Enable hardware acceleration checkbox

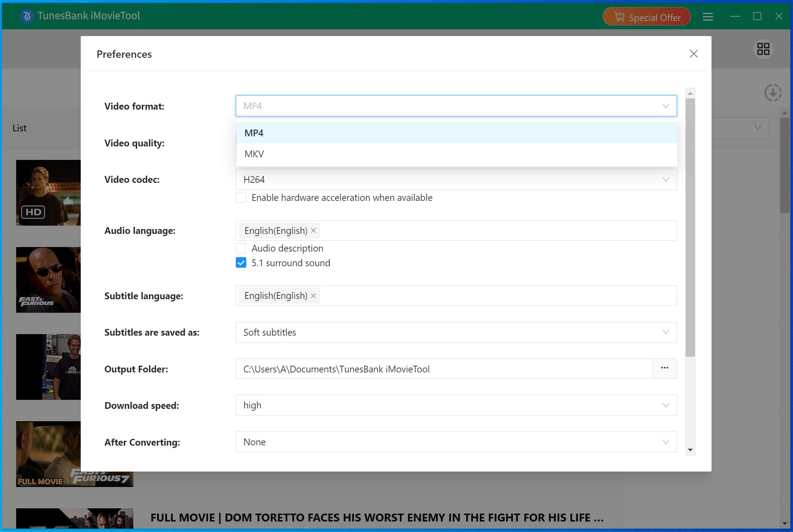pos(241,197)
